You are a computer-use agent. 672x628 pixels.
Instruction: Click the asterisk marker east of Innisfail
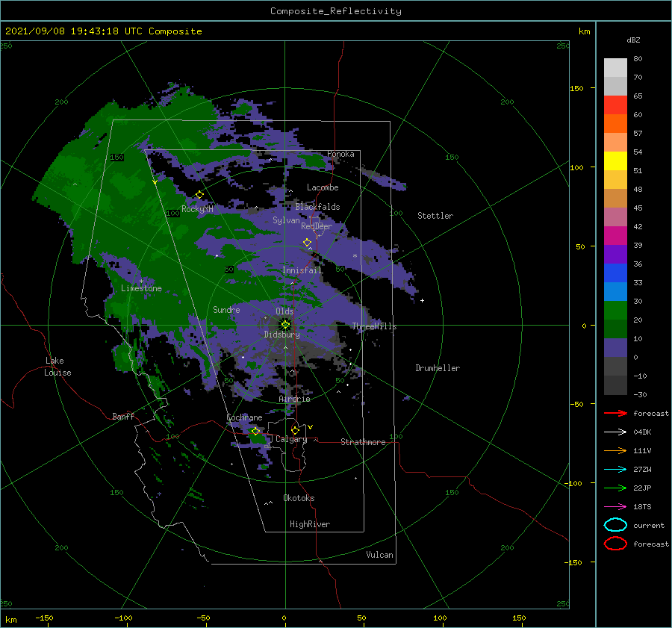[355, 256]
